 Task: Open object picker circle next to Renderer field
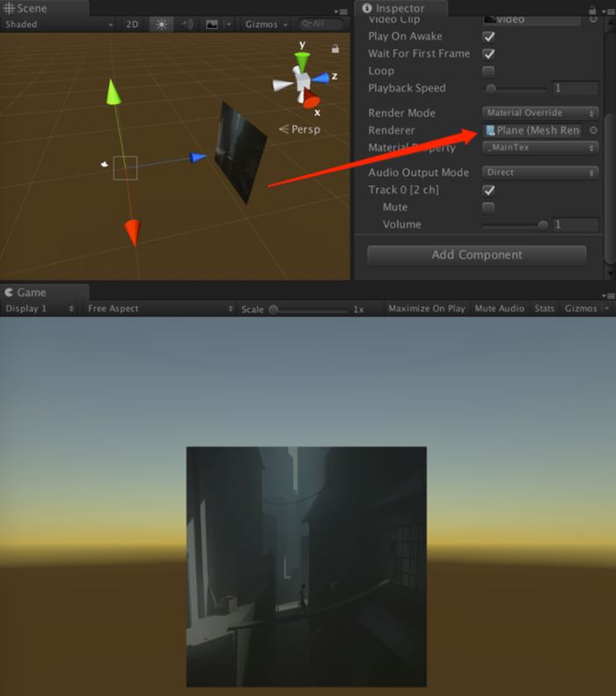(593, 130)
